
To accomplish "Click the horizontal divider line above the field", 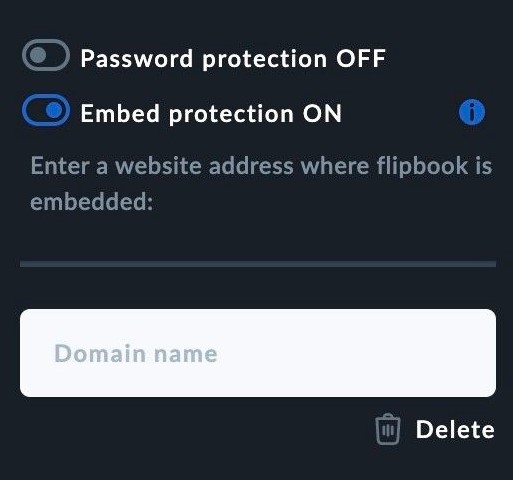I will pyautogui.click(x=258, y=264).
